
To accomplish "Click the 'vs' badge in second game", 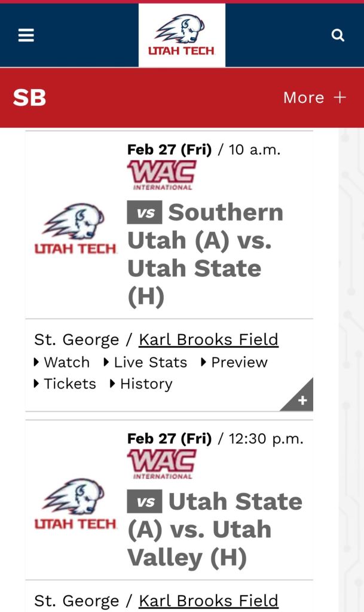I will click(x=144, y=502).
